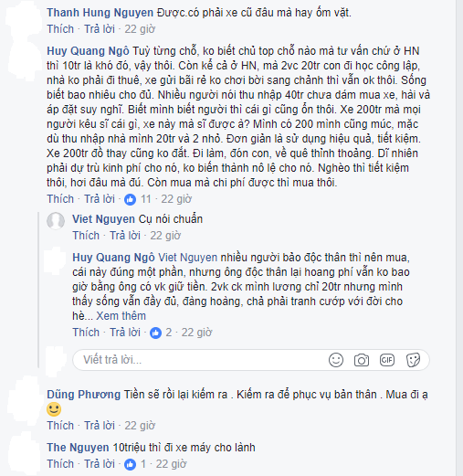Focus the Viết trả lời reply field
The width and height of the screenshot is (463, 476).
click(x=251, y=360)
